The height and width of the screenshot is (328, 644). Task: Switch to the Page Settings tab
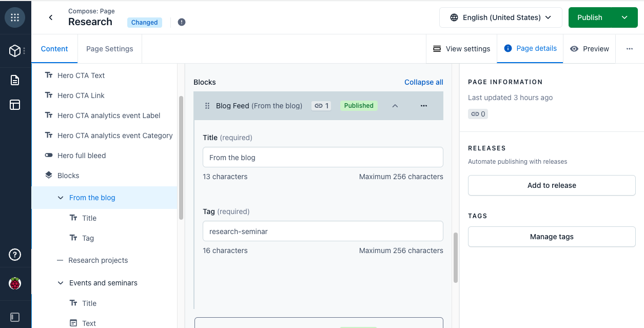(109, 49)
